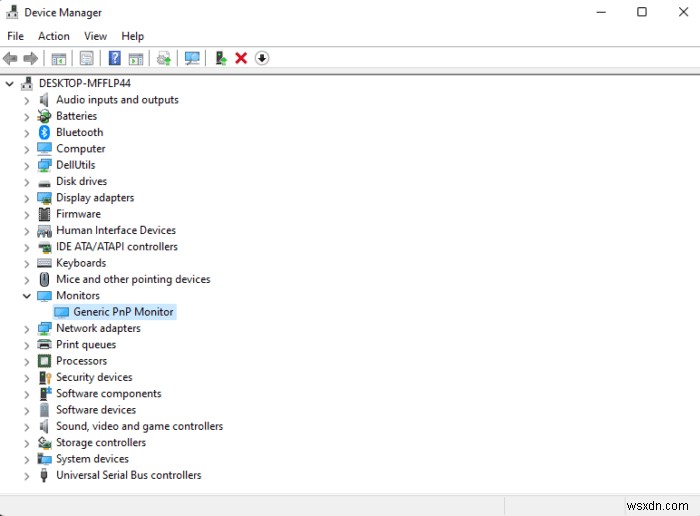
Task: Select the Software components label
Action: pyautogui.click(x=108, y=394)
